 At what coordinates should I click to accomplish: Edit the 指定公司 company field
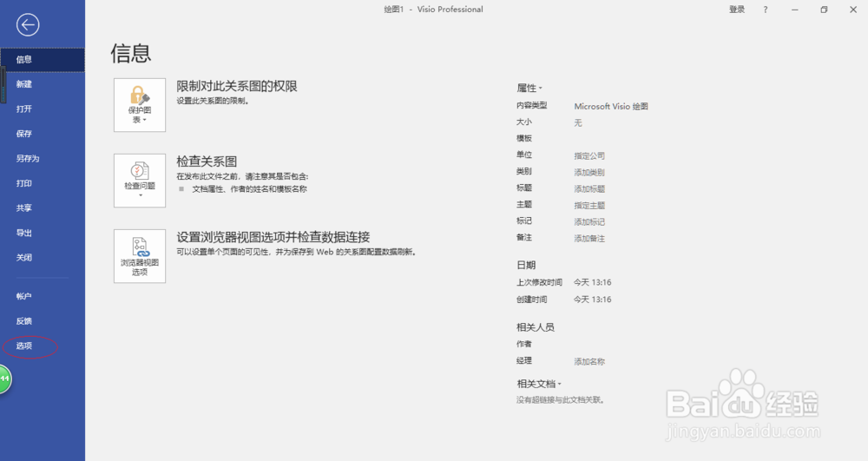pyautogui.click(x=589, y=156)
